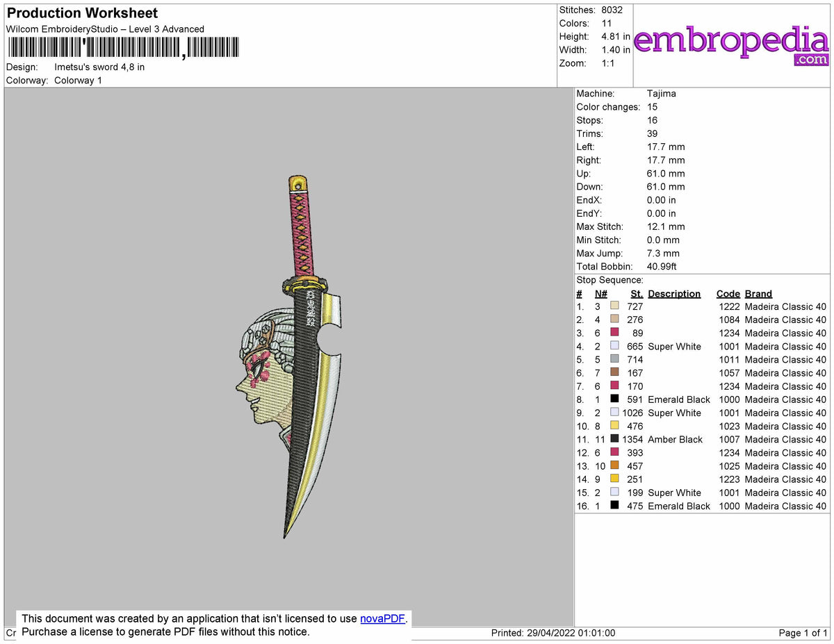The height and width of the screenshot is (644, 834).
Task: Click the Page 1 of 1 indicator
Action: (x=803, y=633)
